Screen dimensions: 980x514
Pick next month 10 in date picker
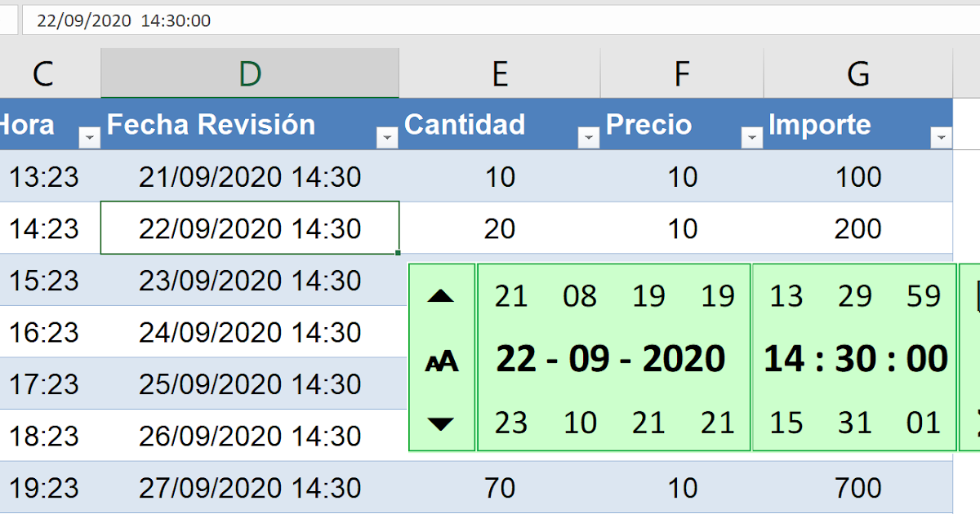tap(580, 423)
